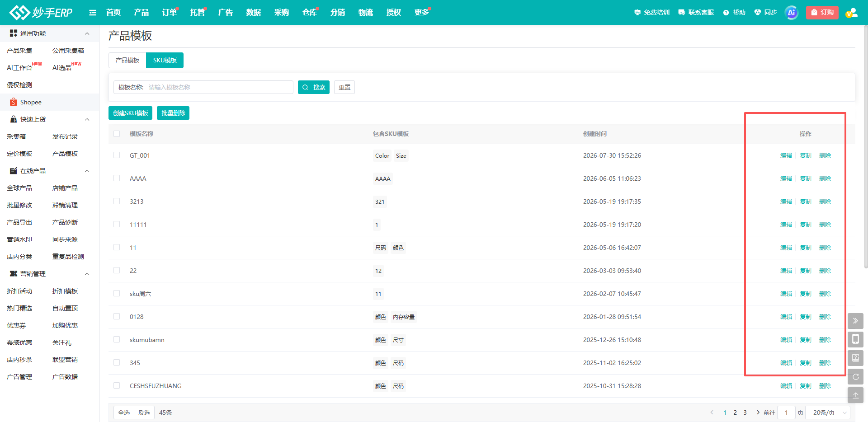Check the 3213 row checkbox
This screenshot has width=868, height=422.
click(117, 202)
